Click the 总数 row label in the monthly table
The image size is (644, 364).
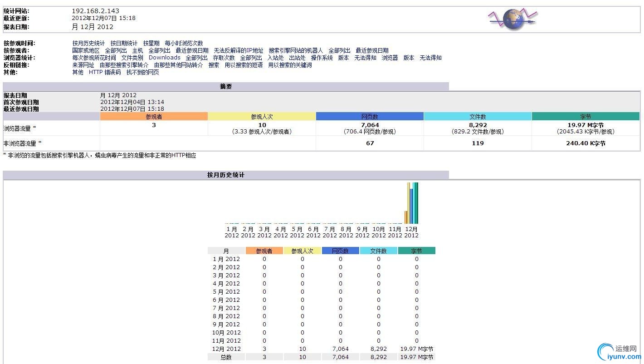pos(226,357)
